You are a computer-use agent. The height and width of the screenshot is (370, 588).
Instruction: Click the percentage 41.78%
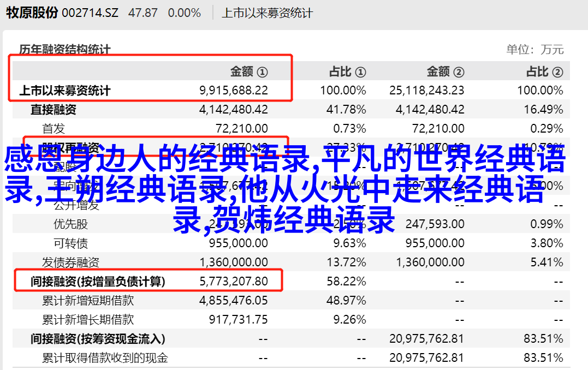coord(346,110)
